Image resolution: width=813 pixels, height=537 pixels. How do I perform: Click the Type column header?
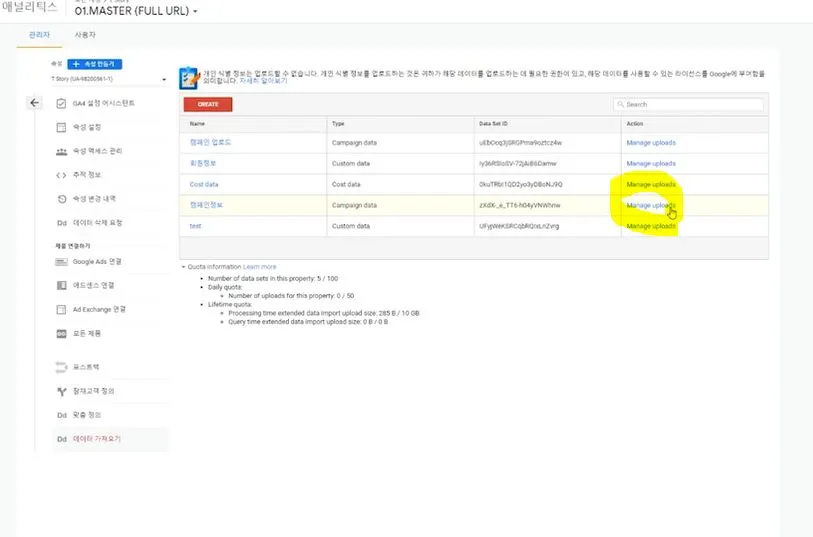point(338,124)
